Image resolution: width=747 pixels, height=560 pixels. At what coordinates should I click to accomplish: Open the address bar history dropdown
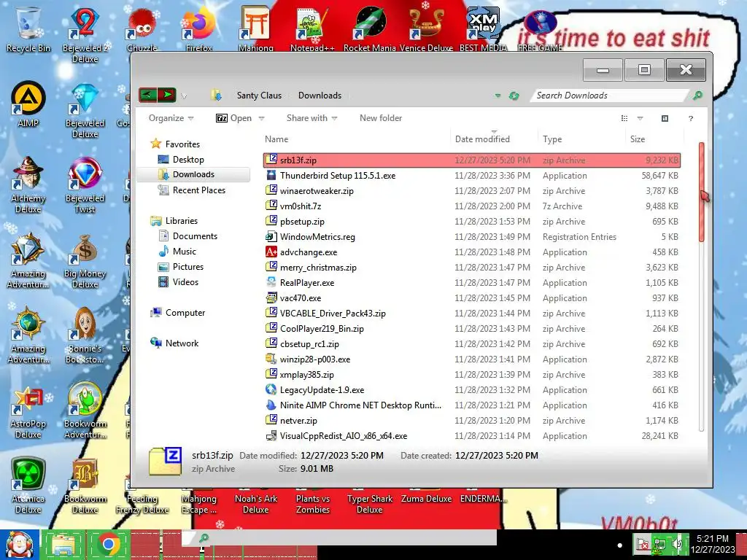(498, 96)
